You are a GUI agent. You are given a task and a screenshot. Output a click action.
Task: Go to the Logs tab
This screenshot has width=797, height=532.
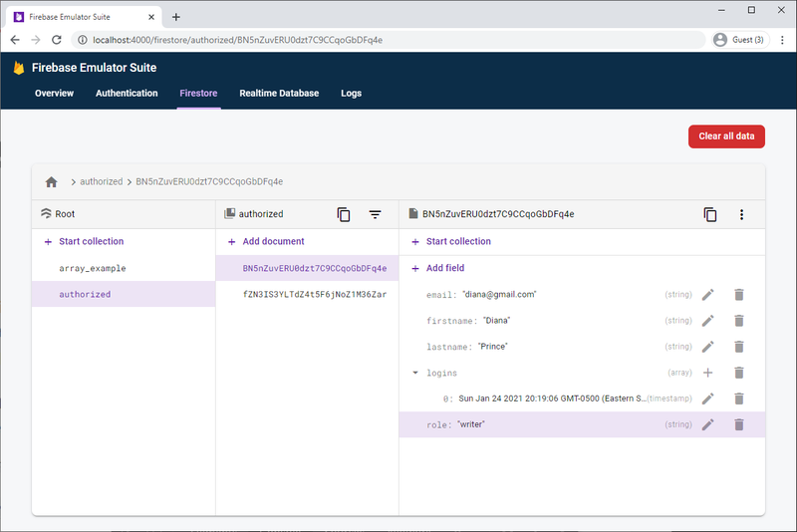[351, 94]
